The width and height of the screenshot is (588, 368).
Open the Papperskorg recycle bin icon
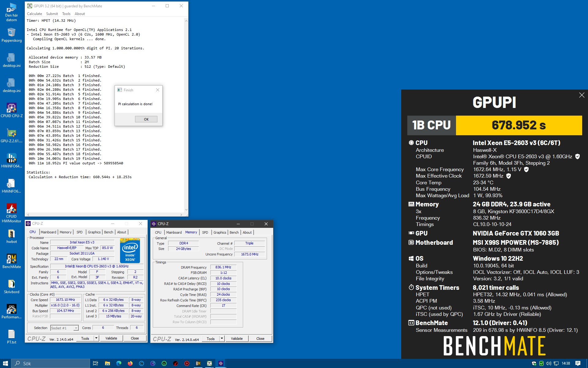(11, 35)
